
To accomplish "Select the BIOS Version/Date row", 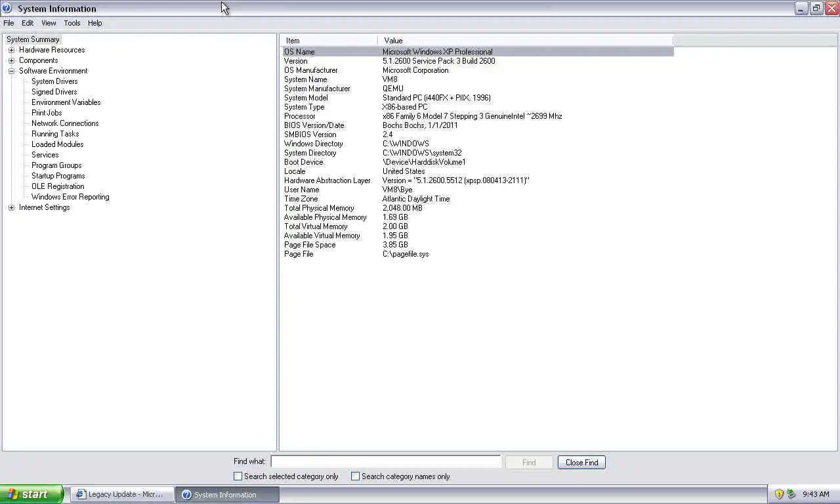I will coord(478,125).
